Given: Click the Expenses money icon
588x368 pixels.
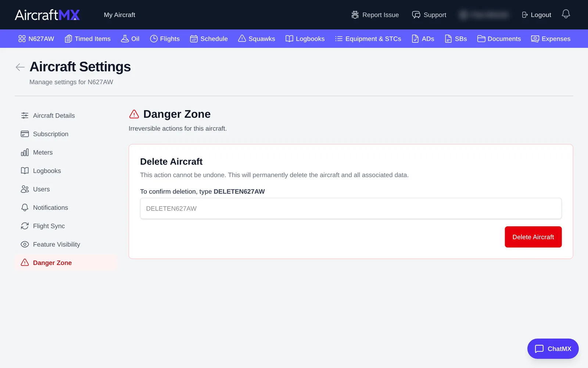Looking at the screenshot, I should pyautogui.click(x=535, y=39).
